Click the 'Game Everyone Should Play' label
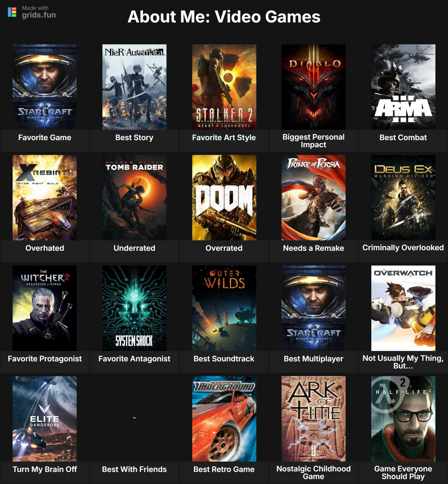The image size is (448, 484). (x=403, y=473)
